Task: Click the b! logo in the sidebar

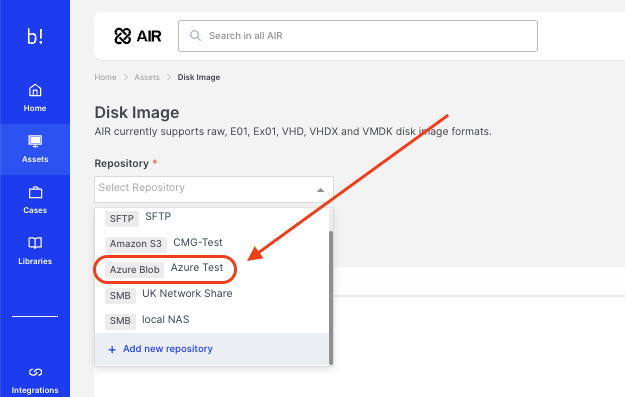Action: pyautogui.click(x=35, y=36)
